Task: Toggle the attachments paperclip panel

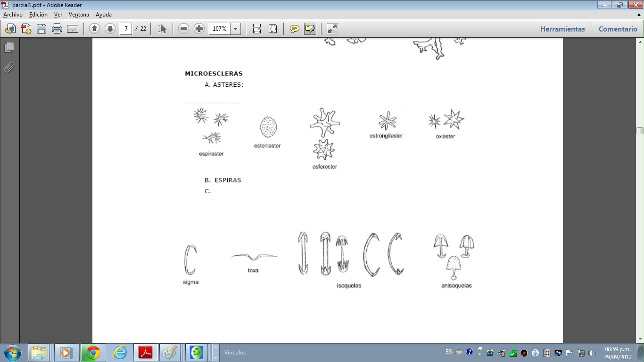Action: [9, 68]
